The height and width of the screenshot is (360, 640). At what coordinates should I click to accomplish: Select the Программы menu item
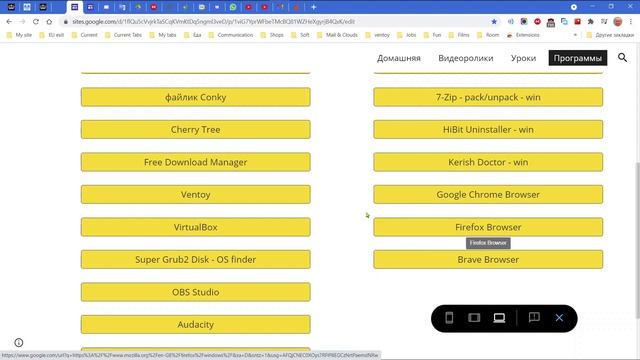pos(578,58)
